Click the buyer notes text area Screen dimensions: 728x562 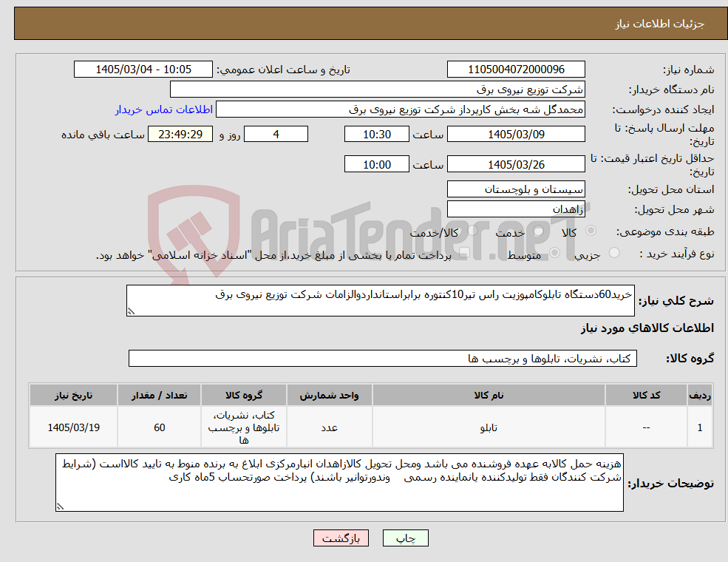pos(339,483)
